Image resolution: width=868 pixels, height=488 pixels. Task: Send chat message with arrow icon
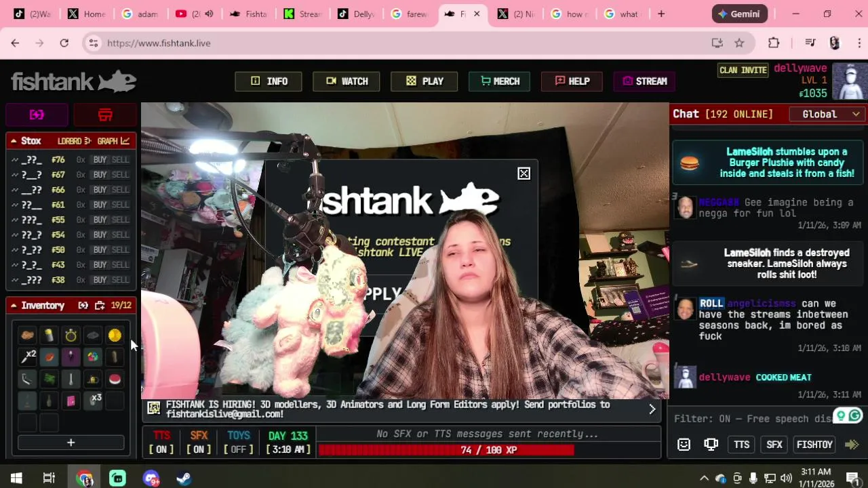click(852, 445)
